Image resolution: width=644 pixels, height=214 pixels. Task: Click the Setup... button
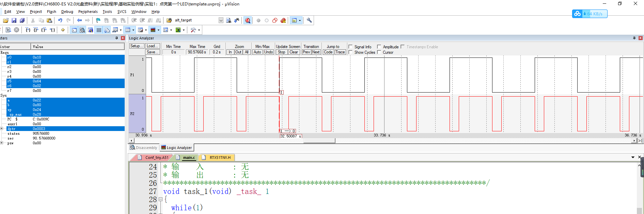pos(137,46)
